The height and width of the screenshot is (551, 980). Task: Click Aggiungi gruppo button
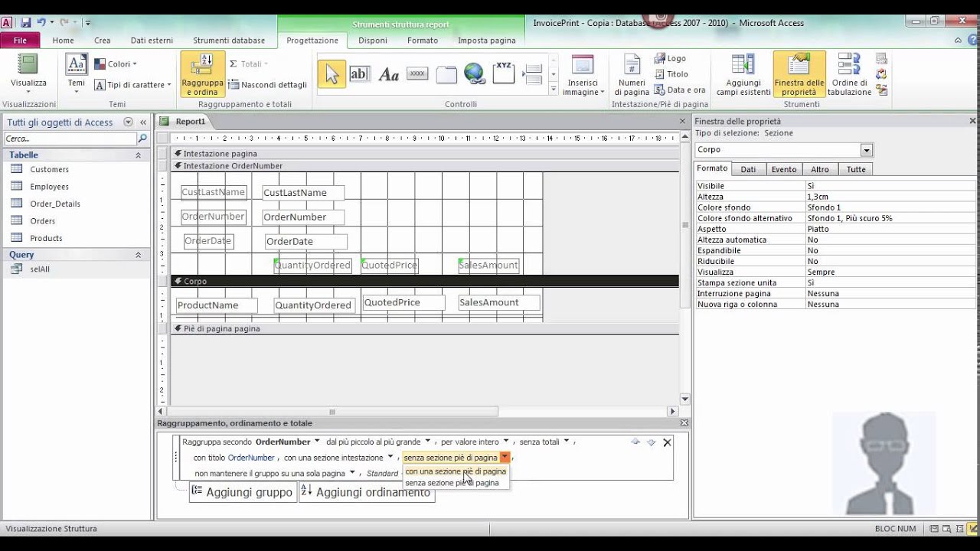243,492
